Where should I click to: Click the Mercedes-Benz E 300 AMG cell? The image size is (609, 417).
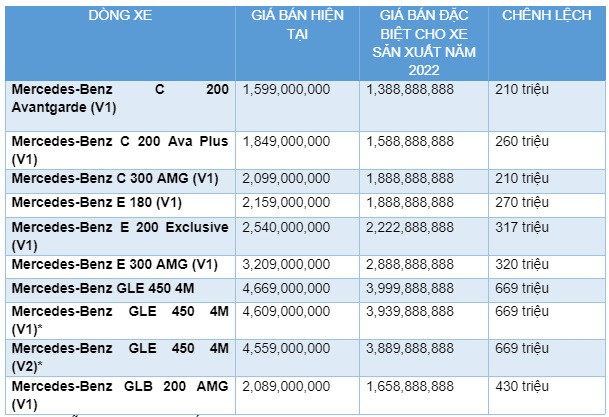[x=114, y=265]
